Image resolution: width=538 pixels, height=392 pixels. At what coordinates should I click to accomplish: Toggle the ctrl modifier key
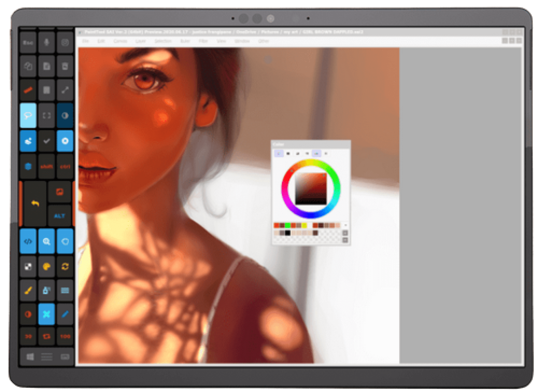[x=65, y=167]
